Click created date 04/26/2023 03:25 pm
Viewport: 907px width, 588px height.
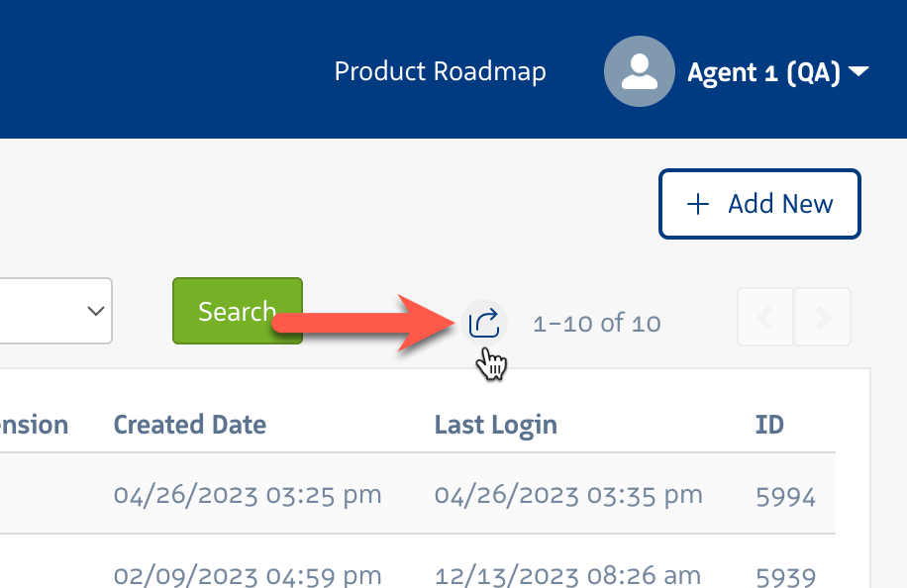click(248, 495)
